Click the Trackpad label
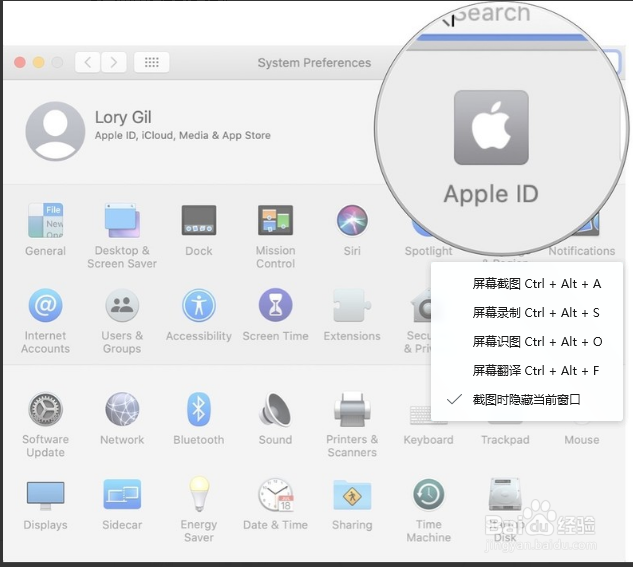The height and width of the screenshot is (567, 633). (505, 440)
